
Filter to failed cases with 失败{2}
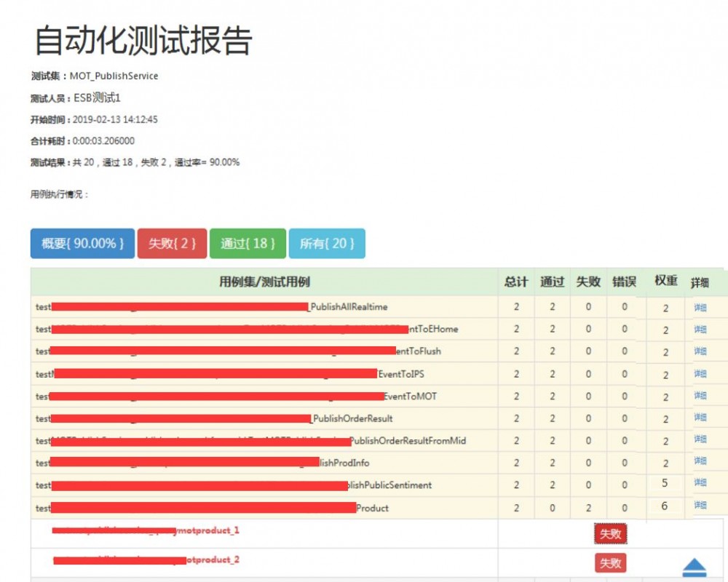tap(171, 243)
